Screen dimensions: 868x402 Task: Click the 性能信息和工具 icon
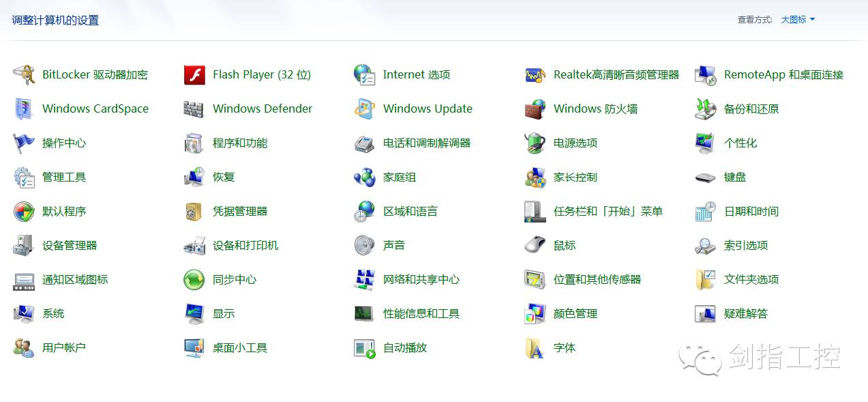[x=365, y=313]
